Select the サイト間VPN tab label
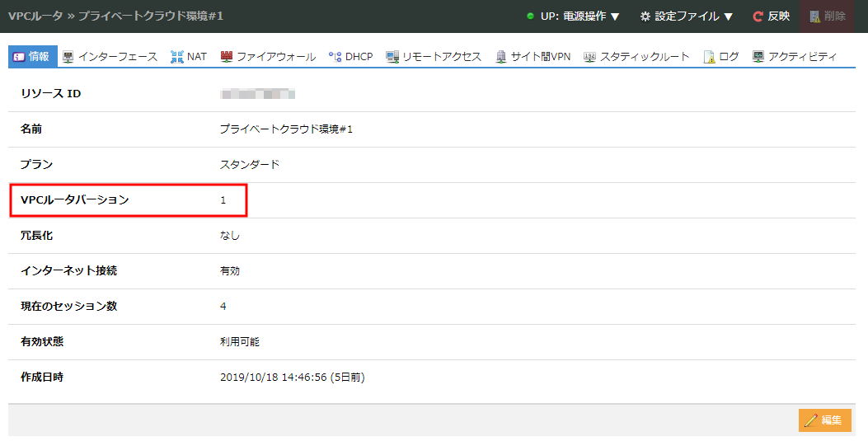 [540, 57]
